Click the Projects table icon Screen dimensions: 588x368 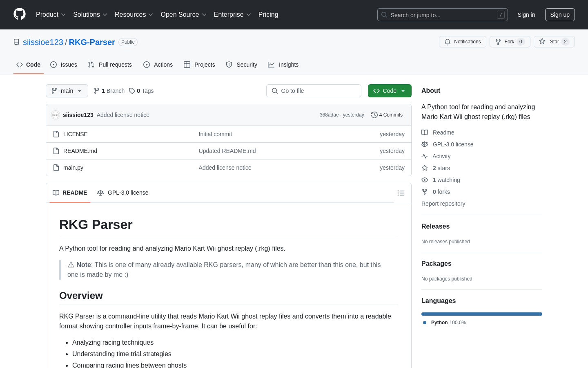pyautogui.click(x=187, y=65)
